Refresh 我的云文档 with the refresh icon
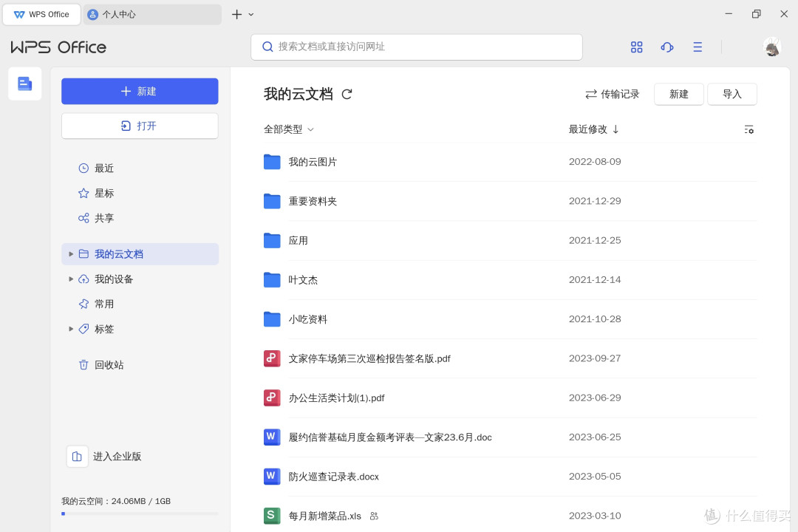 pos(346,94)
